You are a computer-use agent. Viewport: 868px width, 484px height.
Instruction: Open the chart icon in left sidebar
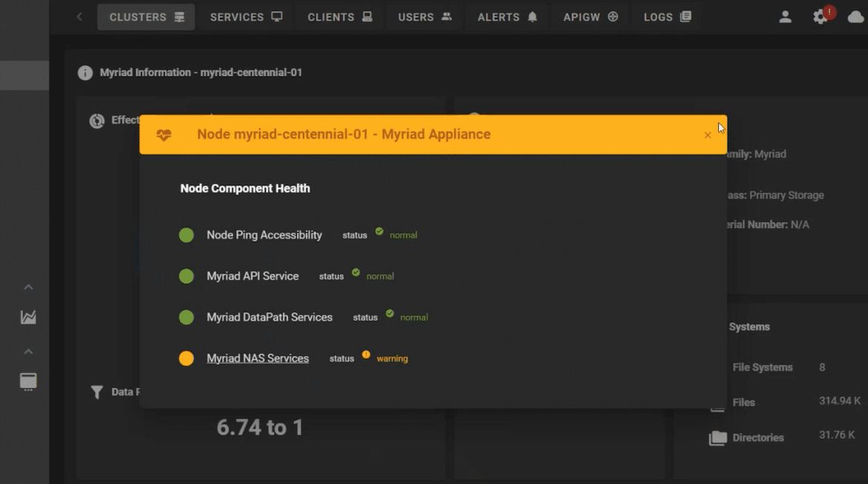[28, 317]
